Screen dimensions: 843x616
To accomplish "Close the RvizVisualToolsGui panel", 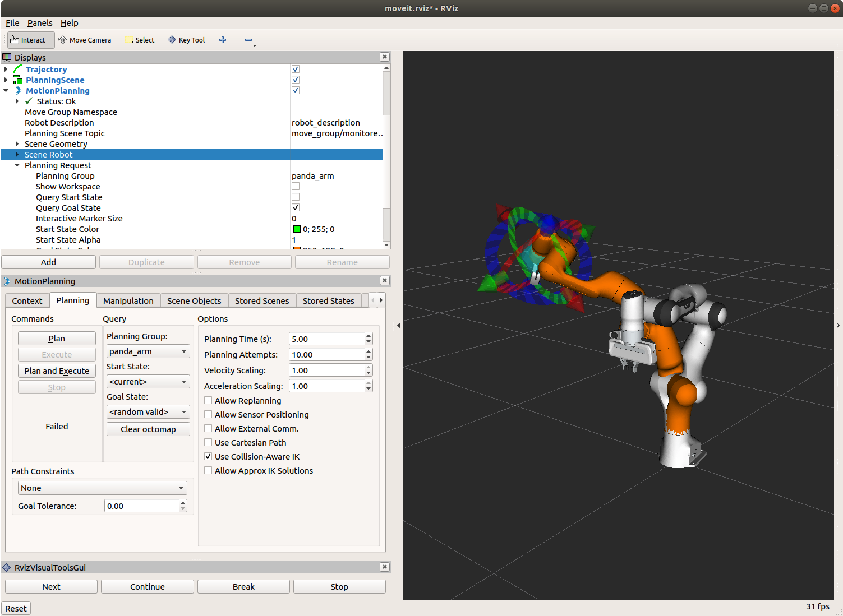I will point(384,567).
